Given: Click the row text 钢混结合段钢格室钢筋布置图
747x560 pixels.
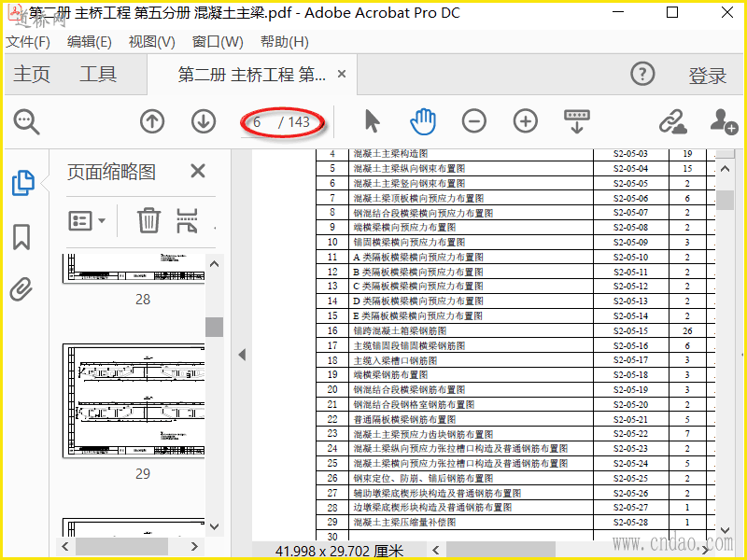Looking at the screenshot, I should click(x=414, y=404).
